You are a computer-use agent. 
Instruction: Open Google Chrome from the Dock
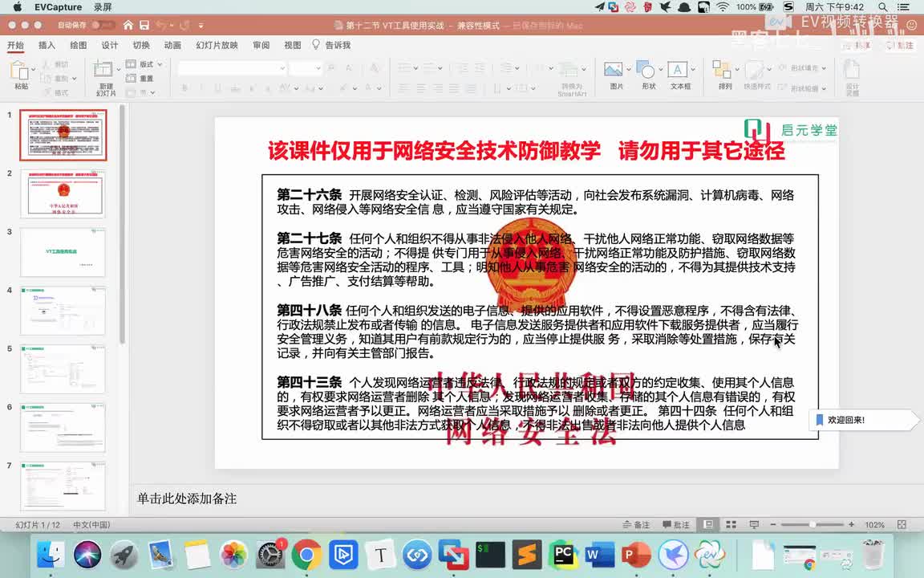point(306,555)
